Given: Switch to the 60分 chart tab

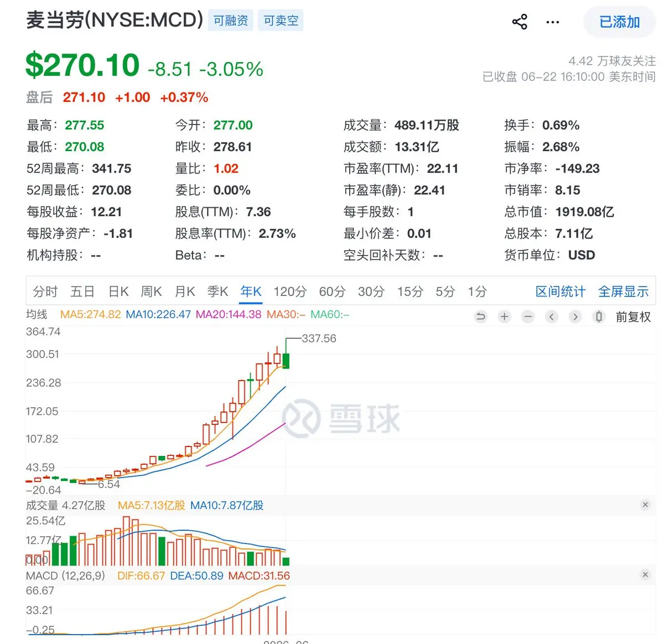Looking at the screenshot, I should click(332, 292).
